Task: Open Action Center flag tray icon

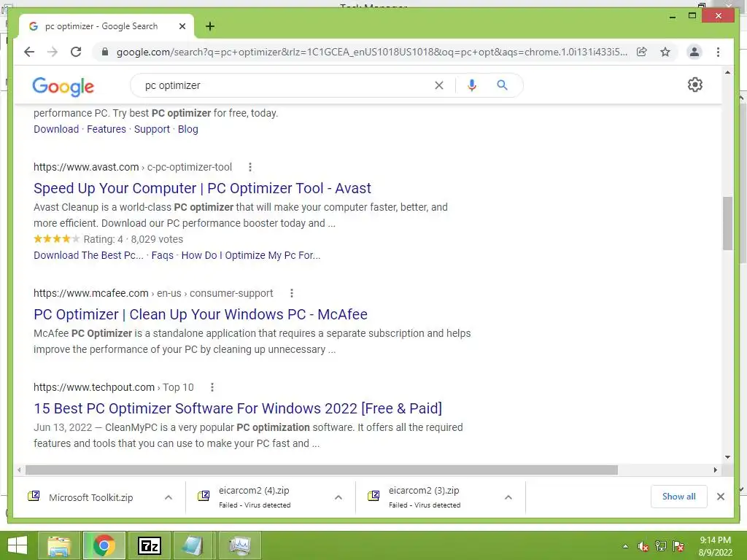Action: point(678,546)
